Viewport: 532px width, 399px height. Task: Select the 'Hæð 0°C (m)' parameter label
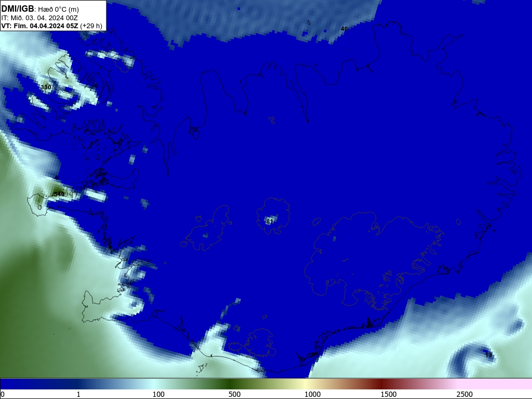tap(59, 9)
